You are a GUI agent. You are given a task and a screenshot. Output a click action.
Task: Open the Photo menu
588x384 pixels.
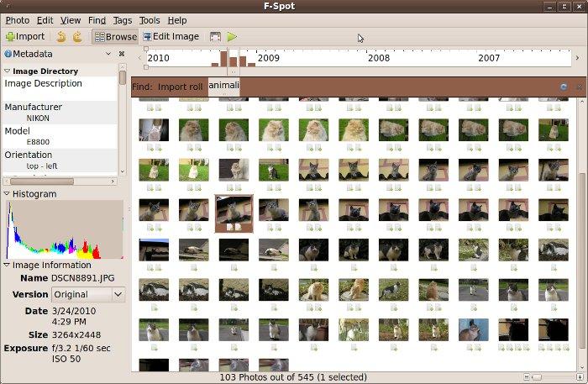coord(18,20)
